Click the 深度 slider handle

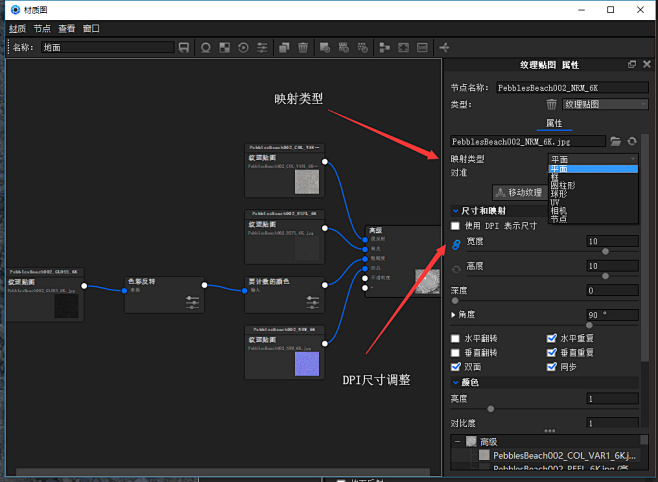[455, 300]
